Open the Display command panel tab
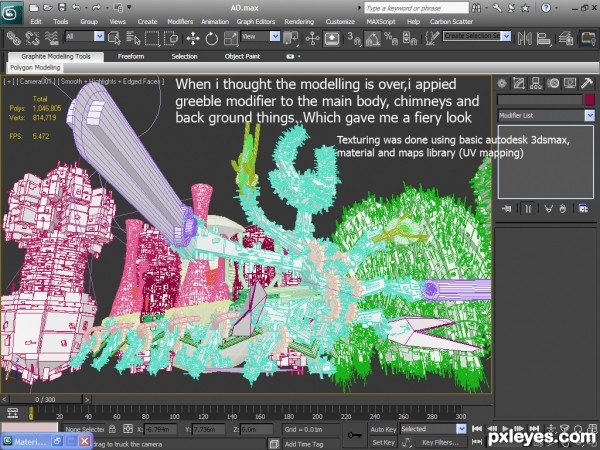The height and width of the screenshot is (450, 600). click(570, 83)
